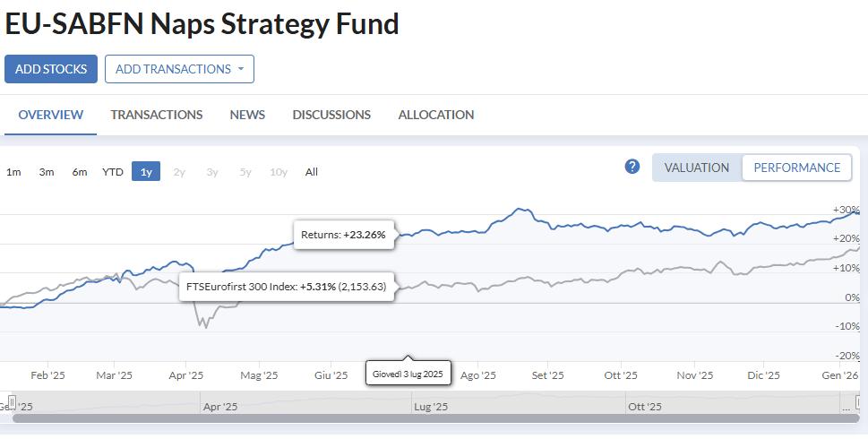Click the ADD STOCKS button
This screenshot has height=439, width=868.
[x=51, y=69]
